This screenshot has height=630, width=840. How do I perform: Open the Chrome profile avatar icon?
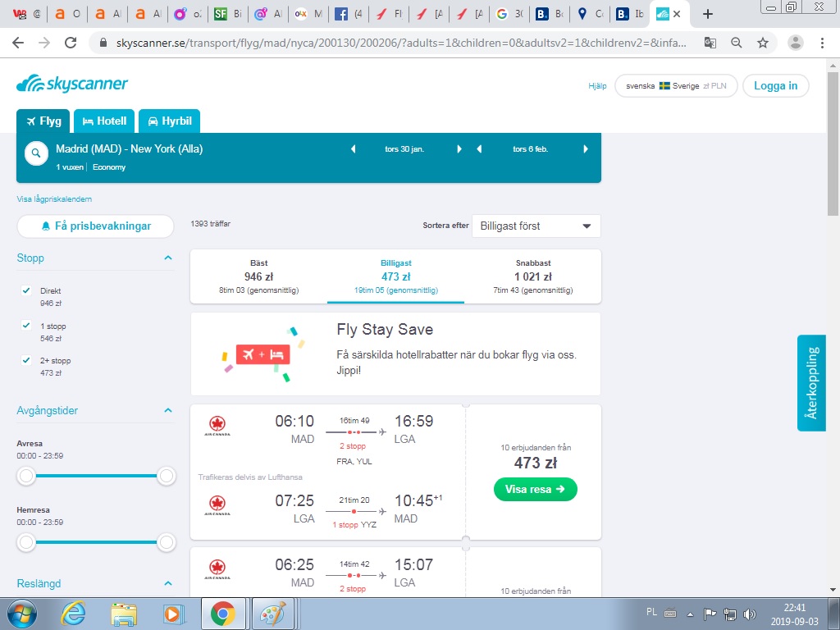point(796,43)
